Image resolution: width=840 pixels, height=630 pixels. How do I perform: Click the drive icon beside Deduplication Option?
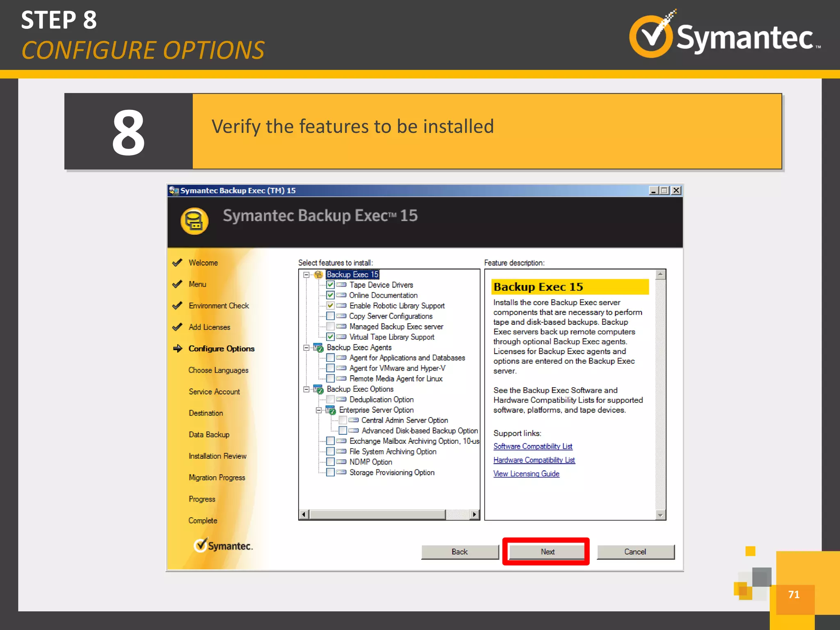(x=341, y=399)
